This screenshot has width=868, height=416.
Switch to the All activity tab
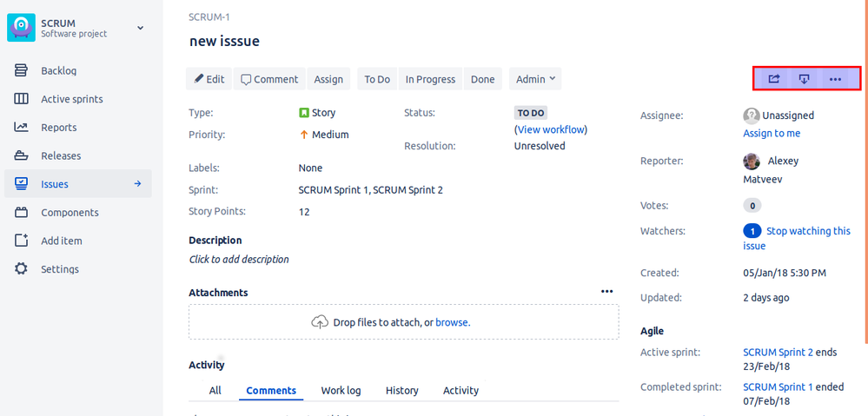pyautogui.click(x=215, y=391)
